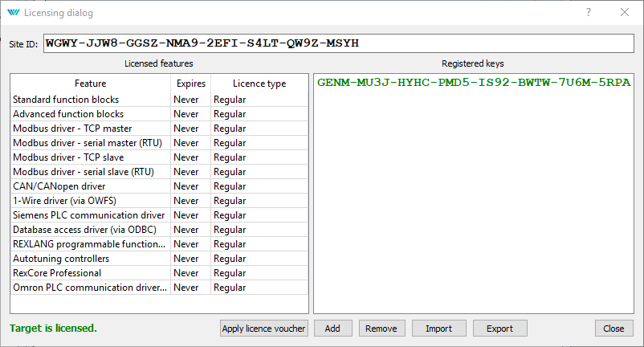Select Modbus driver - TCP master feature
This screenshot has width=644, height=347.
pos(159,129)
